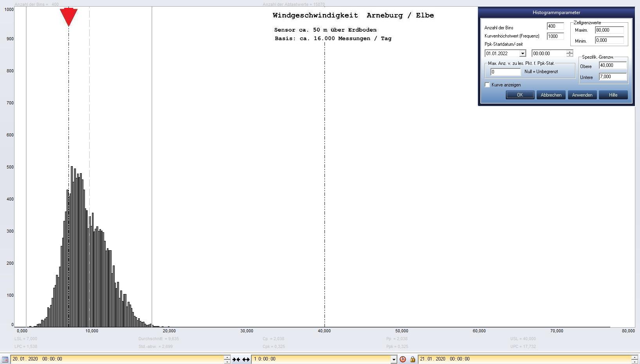
Task: Click the Minim. cell limit field 0,000
Action: (x=609, y=40)
